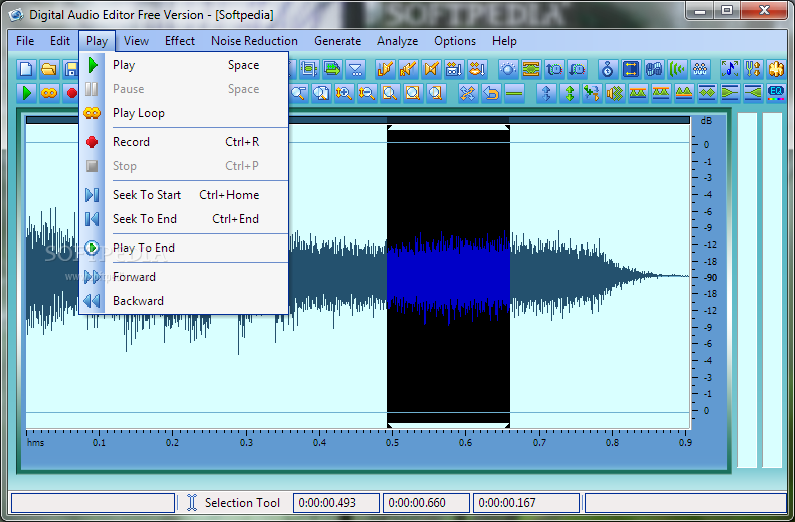Open the Effect menu
This screenshot has height=522, width=795.
coord(179,41)
